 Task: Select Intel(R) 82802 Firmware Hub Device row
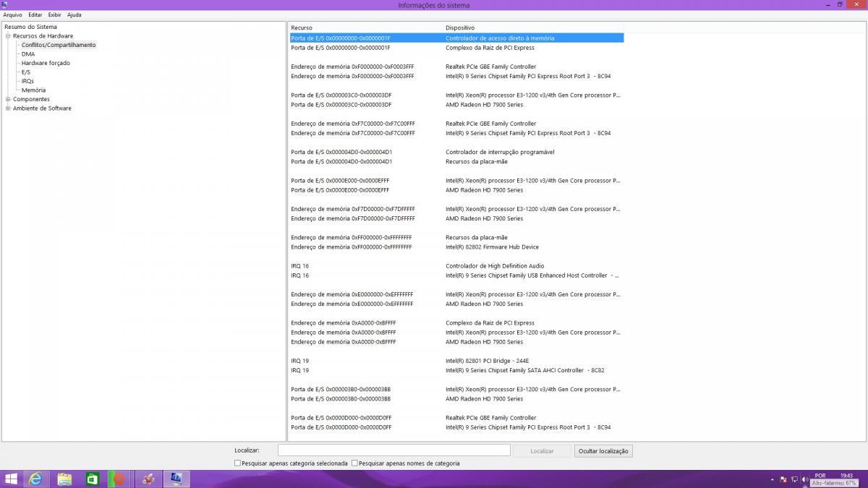pyautogui.click(x=456, y=247)
